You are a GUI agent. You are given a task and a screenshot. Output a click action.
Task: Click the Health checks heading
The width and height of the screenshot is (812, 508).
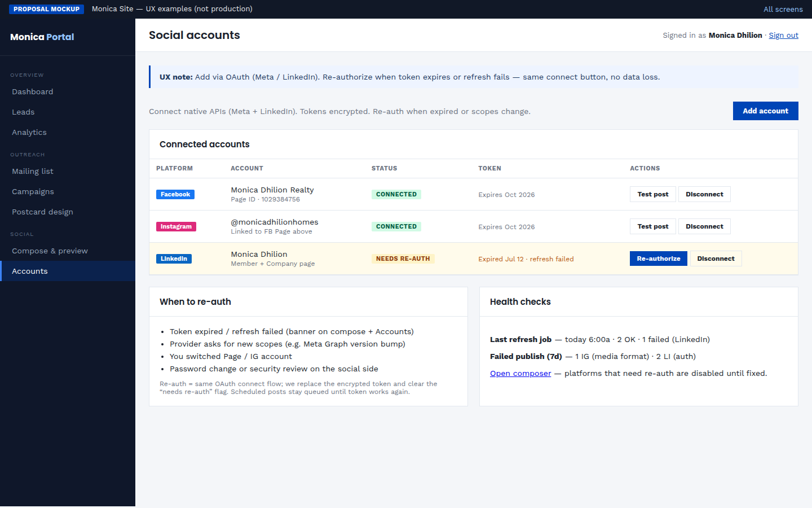[520, 301]
